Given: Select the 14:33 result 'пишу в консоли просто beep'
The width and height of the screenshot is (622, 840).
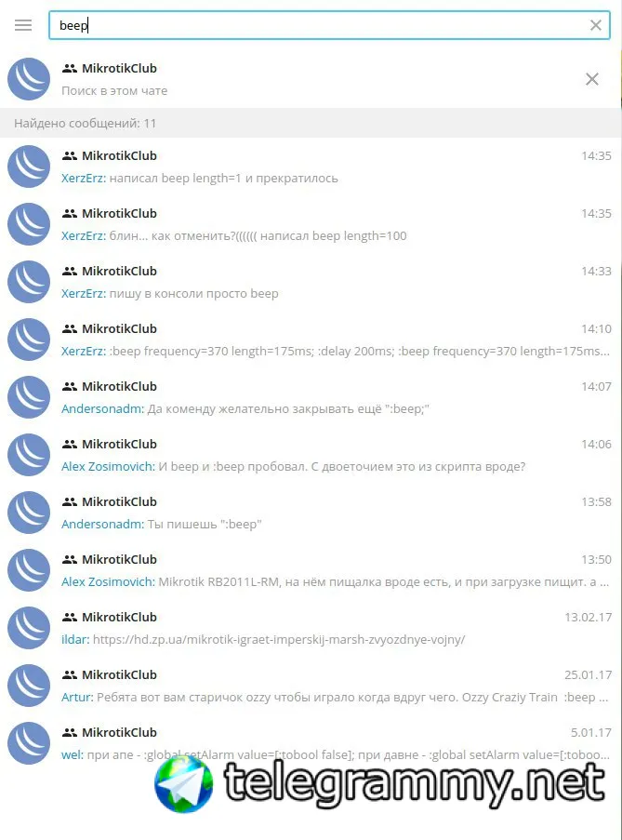Looking at the screenshot, I should click(x=311, y=282).
